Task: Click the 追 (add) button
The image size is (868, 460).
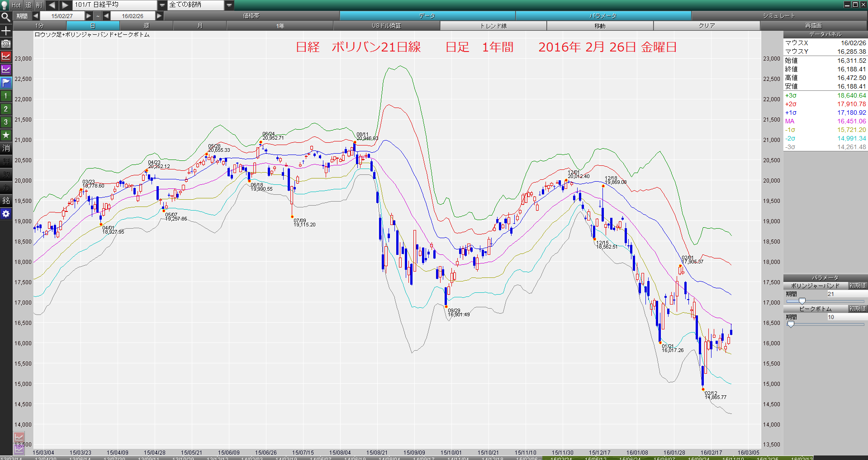Action: tap(28, 5)
